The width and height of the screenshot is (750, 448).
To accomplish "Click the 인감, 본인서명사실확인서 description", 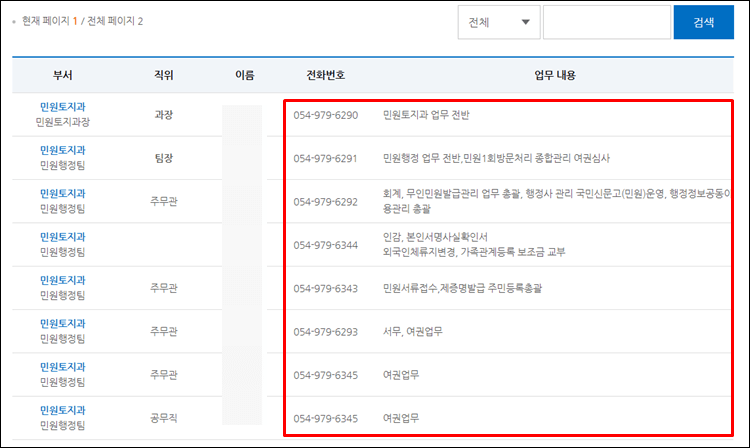I will (x=435, y=237).
